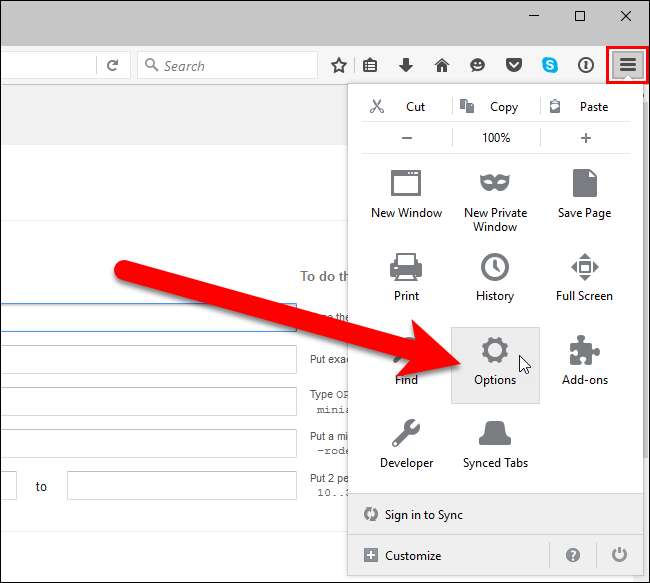Open the Downloads arrow in toolbar

(x=406, y=65)
